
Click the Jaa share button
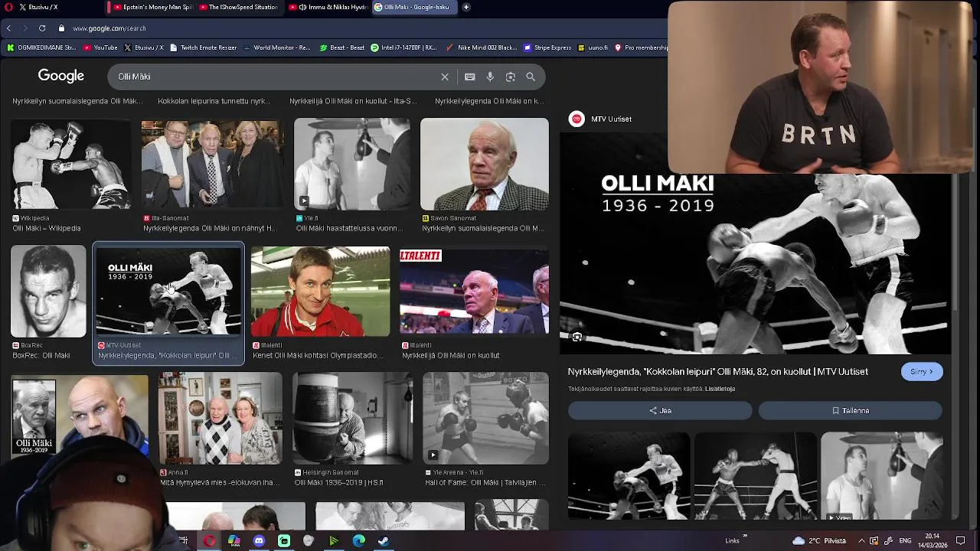(x=660, y=410)
